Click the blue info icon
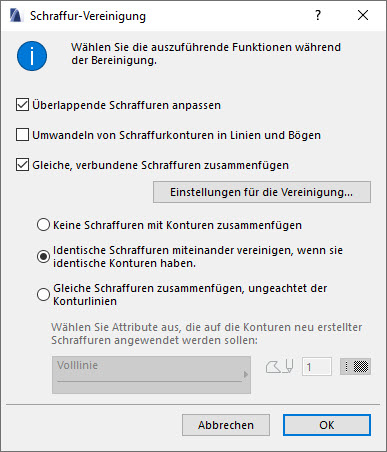 [32, 56]
